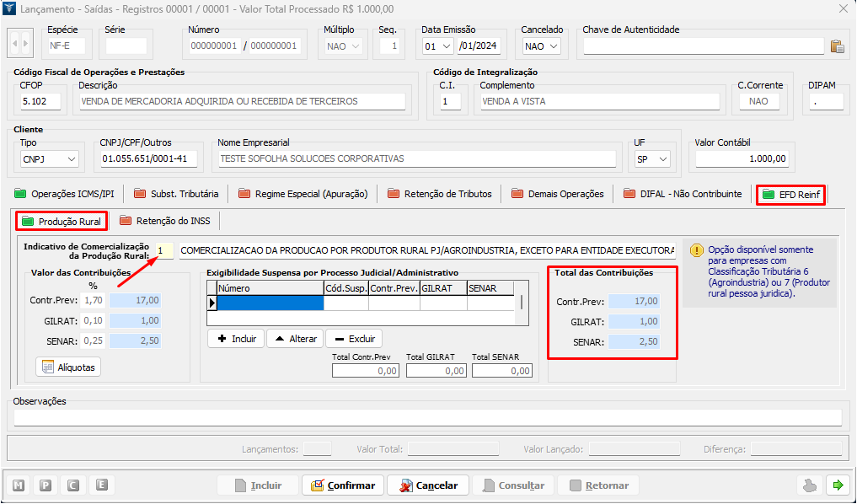Click the M icon in bottom toolbar
The height and width of the screenshot is (504, 857).
(x=19, y=485)
